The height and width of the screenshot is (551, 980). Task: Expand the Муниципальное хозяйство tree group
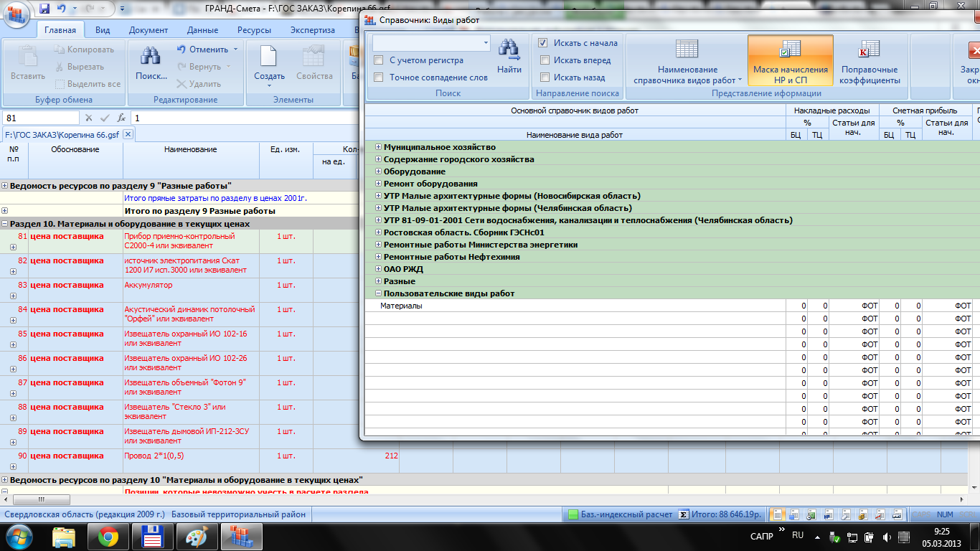(x=378, y=147)
